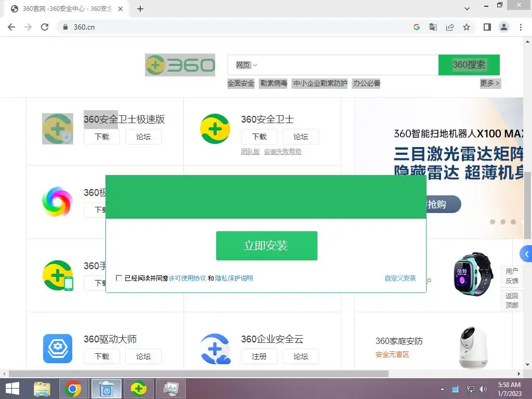532x399 pixels.
Task: Open the 安装失败帮助 link
Action: pos(283,152)
